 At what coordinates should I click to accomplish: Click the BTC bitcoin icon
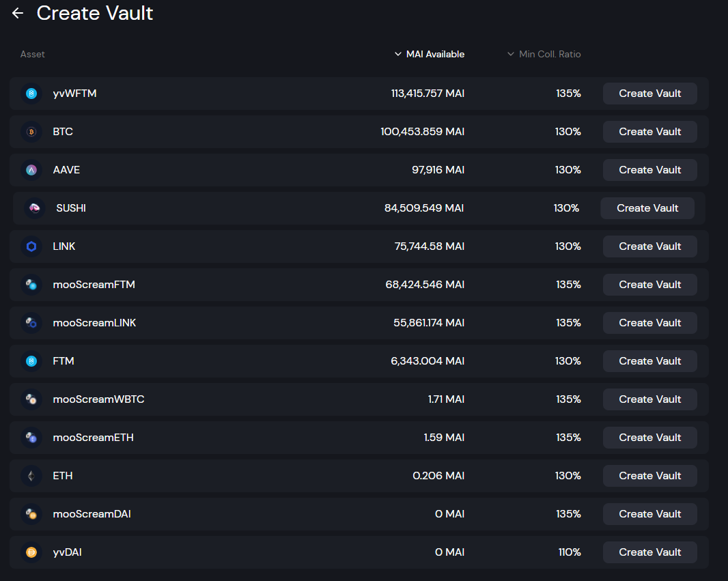[x=31, y=132]
